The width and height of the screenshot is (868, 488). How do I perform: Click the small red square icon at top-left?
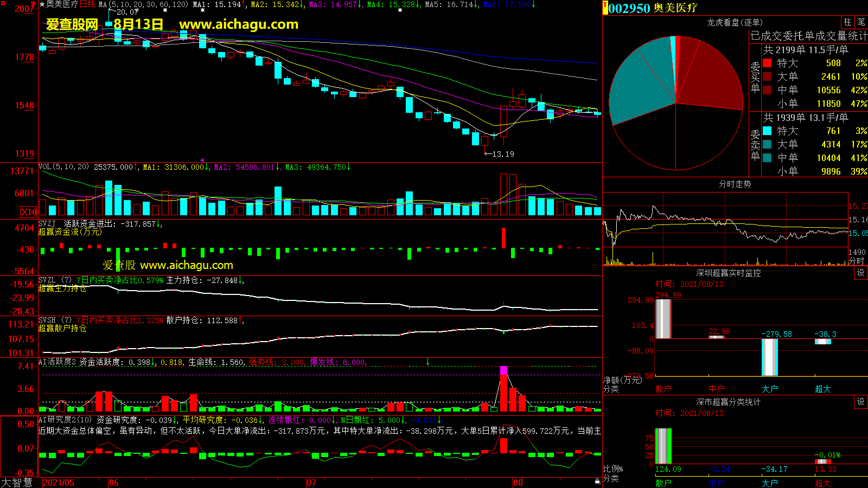click(3, 3)
